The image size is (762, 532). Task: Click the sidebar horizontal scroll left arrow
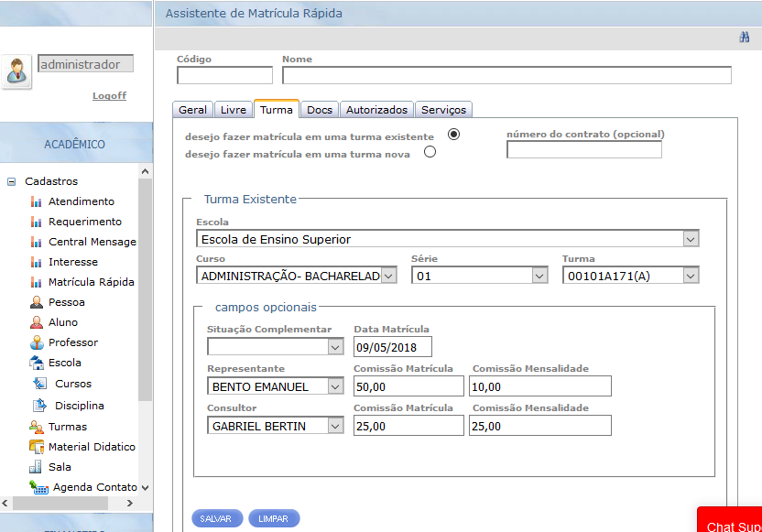click(x=5, y=503)
